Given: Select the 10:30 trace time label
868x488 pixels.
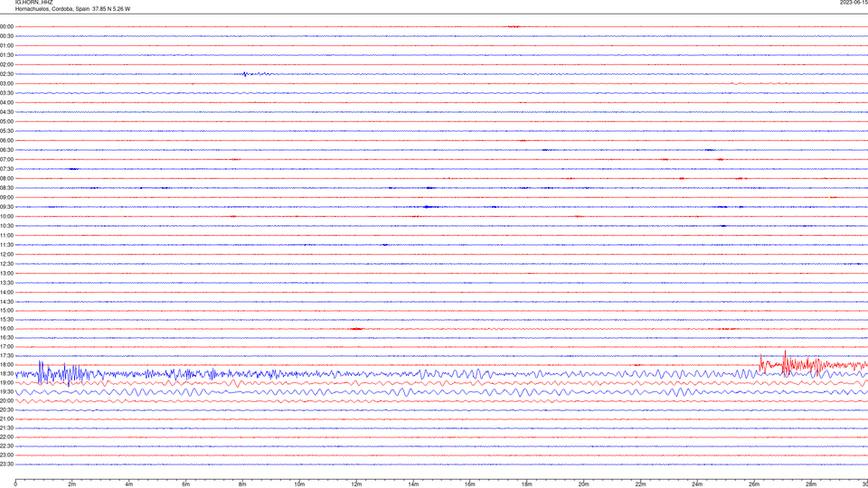Looking at the screenshot, I should 6,226.
